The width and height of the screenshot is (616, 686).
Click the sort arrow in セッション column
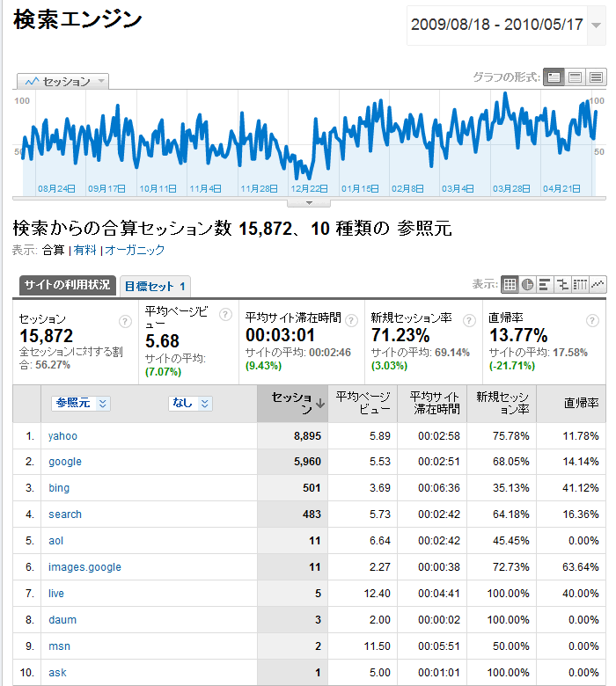click(320, 403)
